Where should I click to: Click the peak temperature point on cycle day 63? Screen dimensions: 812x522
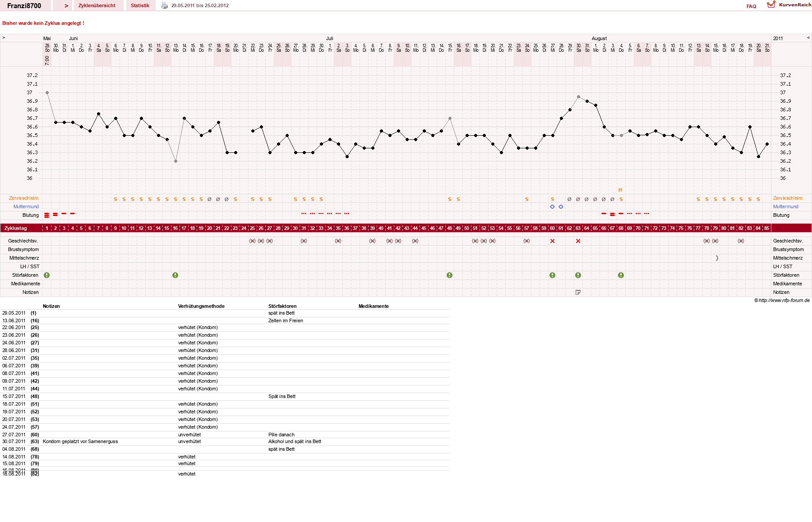pyautogui.click(x=578, y=96)
